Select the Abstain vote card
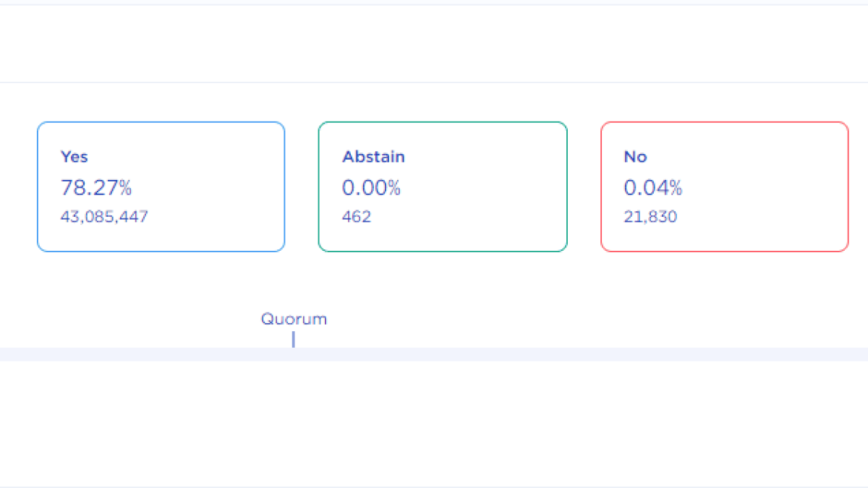868x488 pixels. point(443,187)
